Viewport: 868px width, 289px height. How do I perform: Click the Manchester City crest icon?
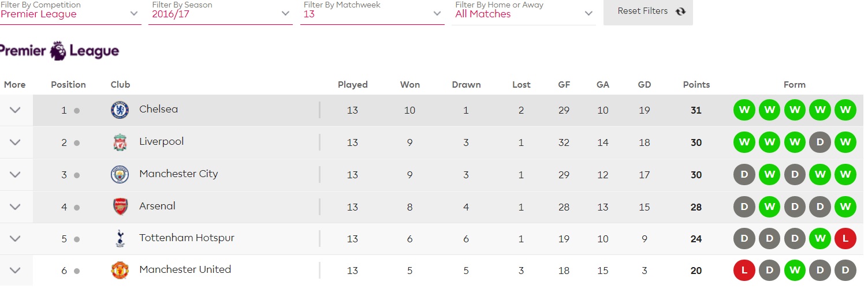pos(120,174)
